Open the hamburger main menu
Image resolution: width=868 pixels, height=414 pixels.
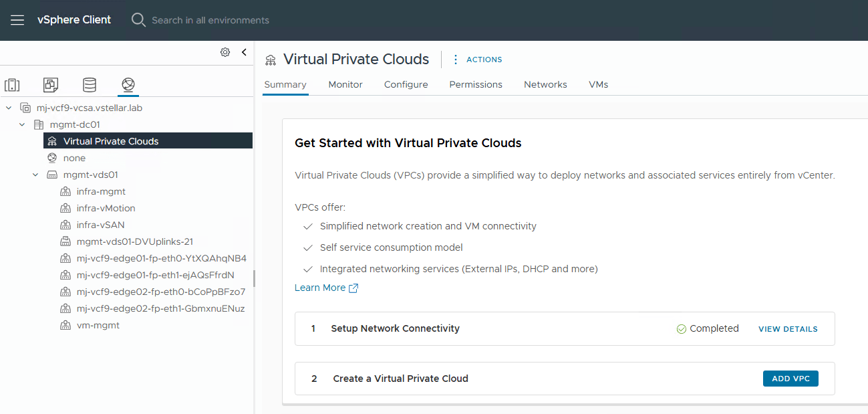(17, 20)
